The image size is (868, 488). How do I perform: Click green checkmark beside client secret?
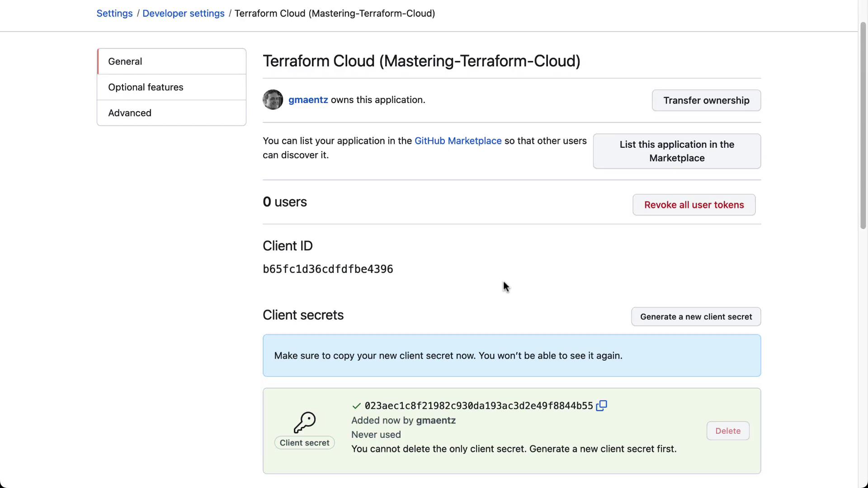(356, 406)
